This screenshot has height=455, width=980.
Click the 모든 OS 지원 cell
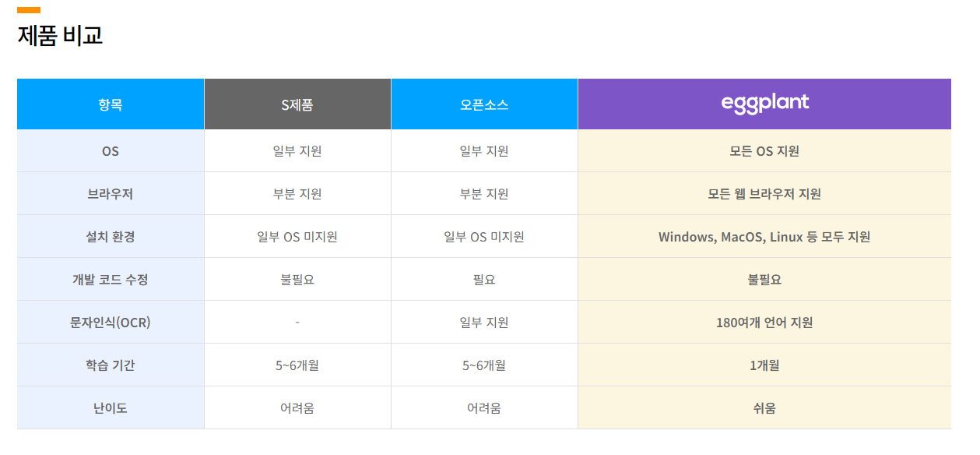pos(764,151)
